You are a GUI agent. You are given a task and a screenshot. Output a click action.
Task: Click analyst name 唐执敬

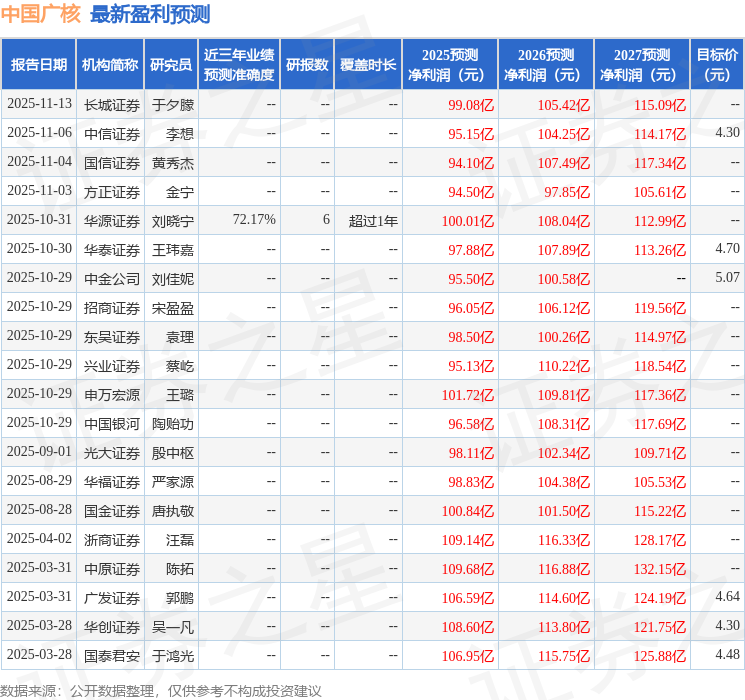click(x=173, y=511)
